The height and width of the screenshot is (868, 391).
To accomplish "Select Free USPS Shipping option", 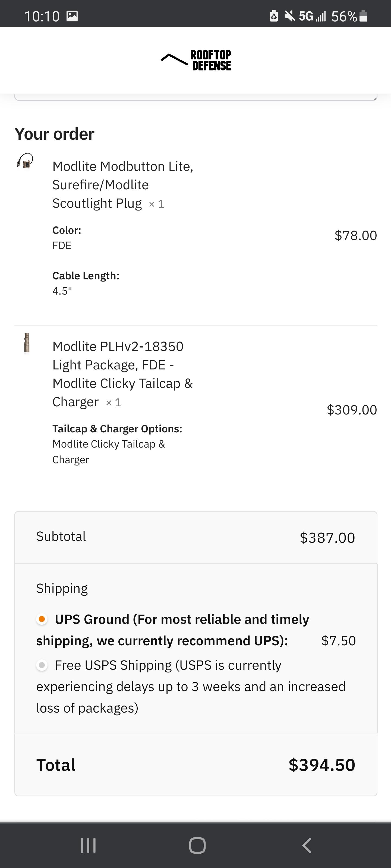I will 42,665.
